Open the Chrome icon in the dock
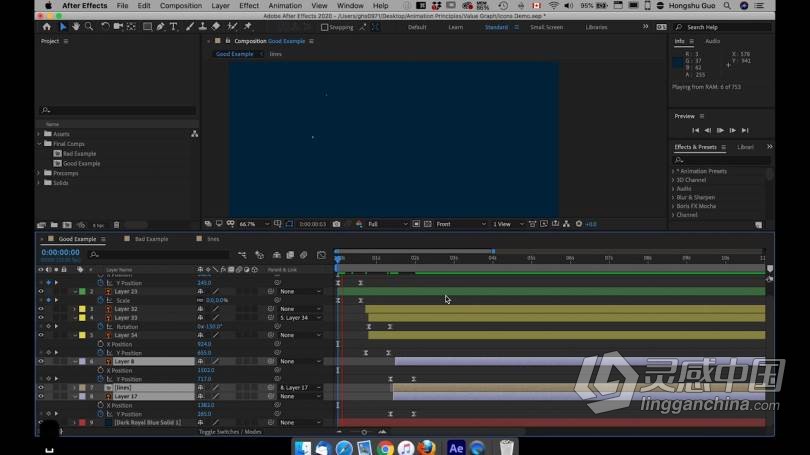The width and height of the screenshot is (810, 455). point(385,448)
